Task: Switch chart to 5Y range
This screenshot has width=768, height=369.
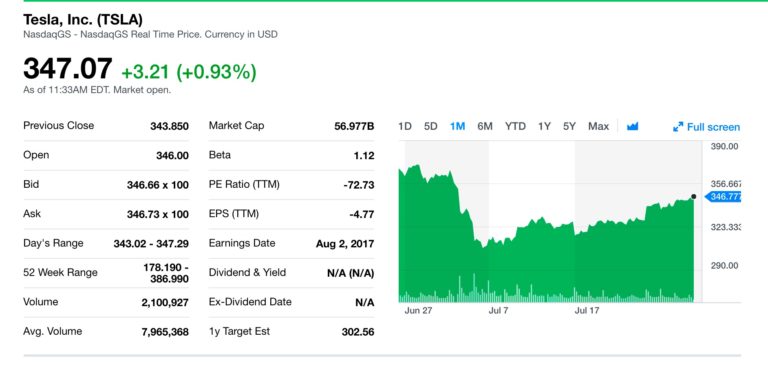Action: [x=569, y=126]
